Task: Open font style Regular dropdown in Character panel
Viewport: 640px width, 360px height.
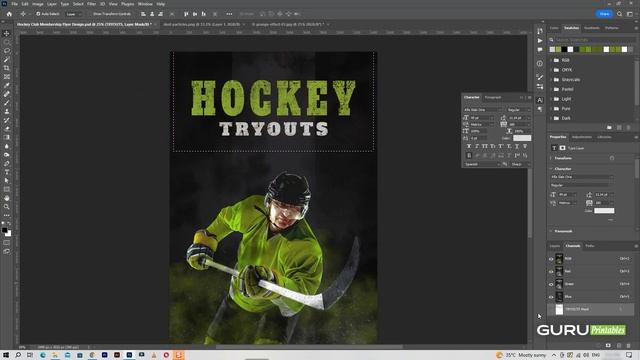Action: point(519,110)
